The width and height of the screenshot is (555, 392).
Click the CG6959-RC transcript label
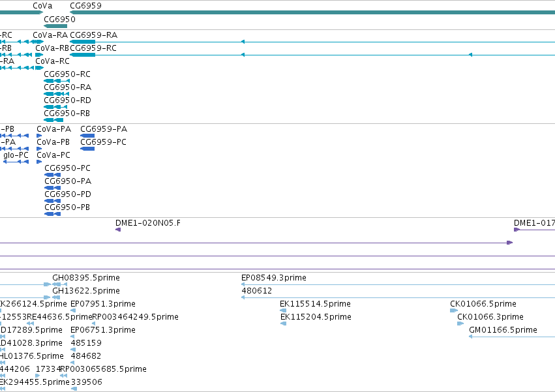(x=93, y=48)
